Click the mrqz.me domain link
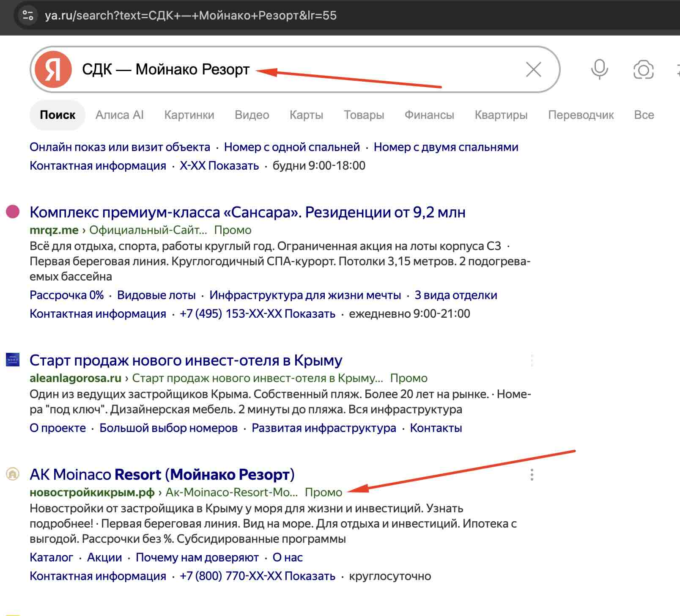 [54, 230]
